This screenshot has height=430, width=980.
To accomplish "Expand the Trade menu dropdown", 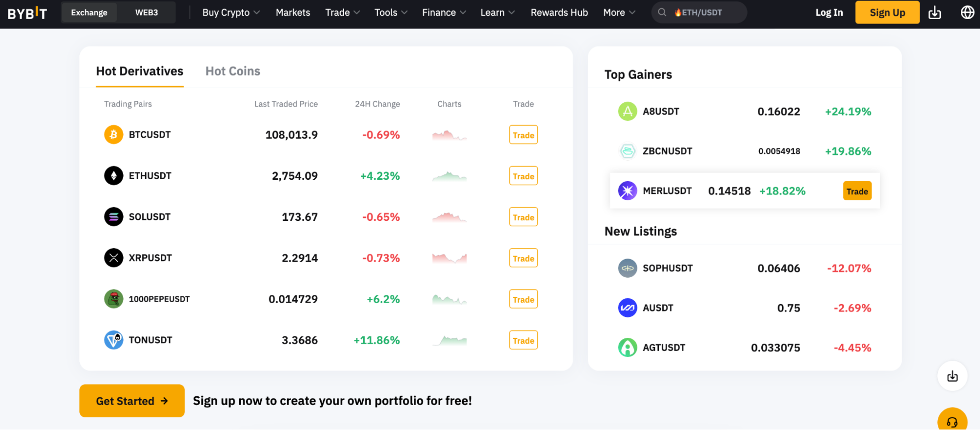I will point(343,13).
